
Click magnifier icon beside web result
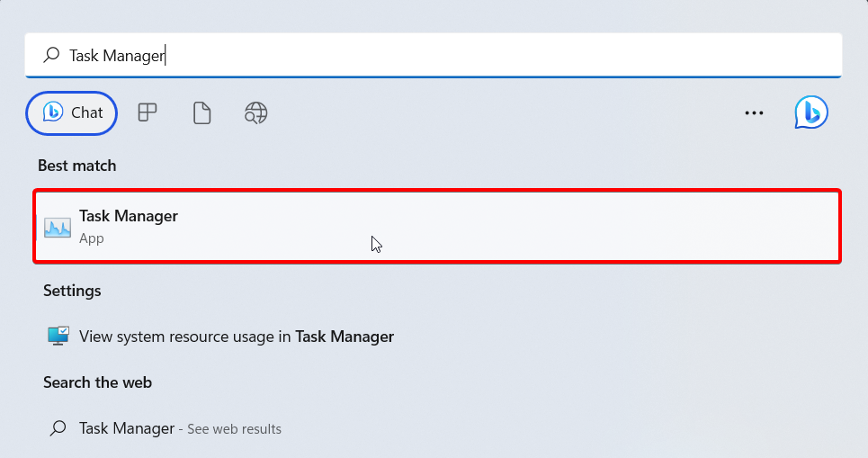pos(58,428)
